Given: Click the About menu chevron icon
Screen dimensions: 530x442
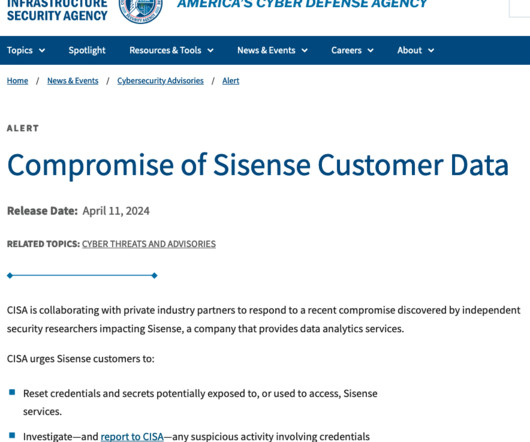Looking at the screenshot, I should (x=431, y=51).
